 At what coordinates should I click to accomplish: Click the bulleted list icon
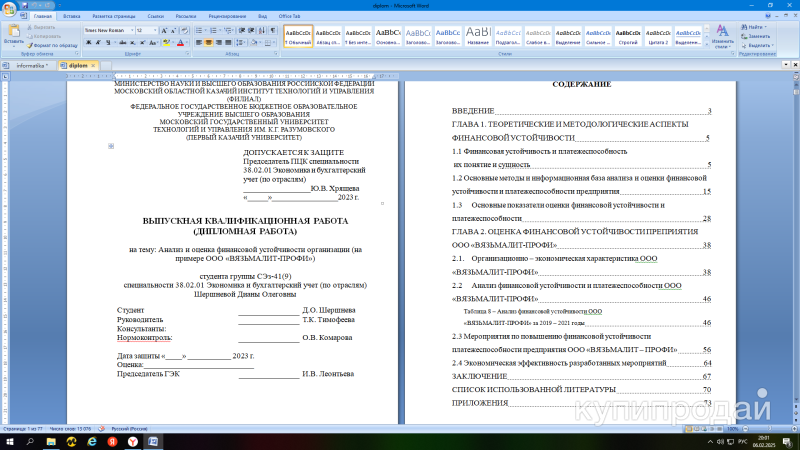(x=198, y=30)
